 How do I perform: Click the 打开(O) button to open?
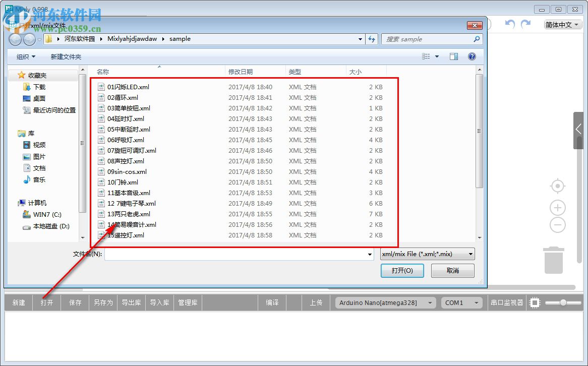[x=402, y=271]
